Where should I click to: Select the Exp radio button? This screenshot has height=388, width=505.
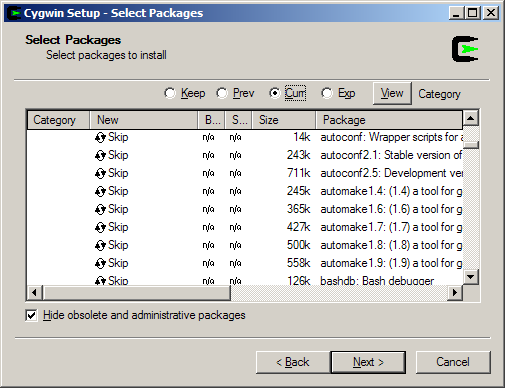(x=327, y=93)
